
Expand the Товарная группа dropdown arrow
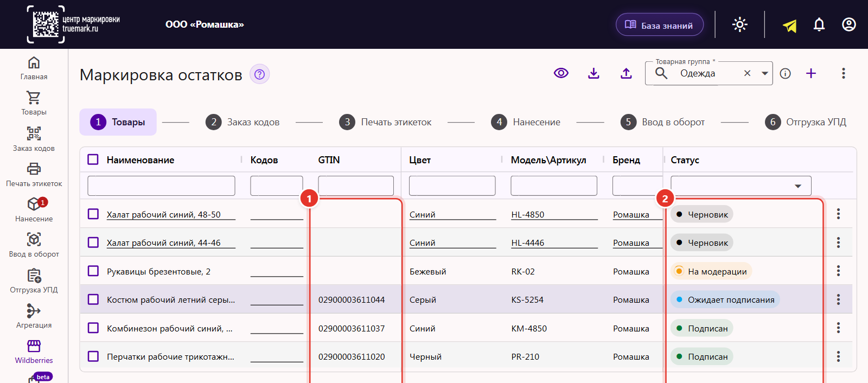pos(765,73)
